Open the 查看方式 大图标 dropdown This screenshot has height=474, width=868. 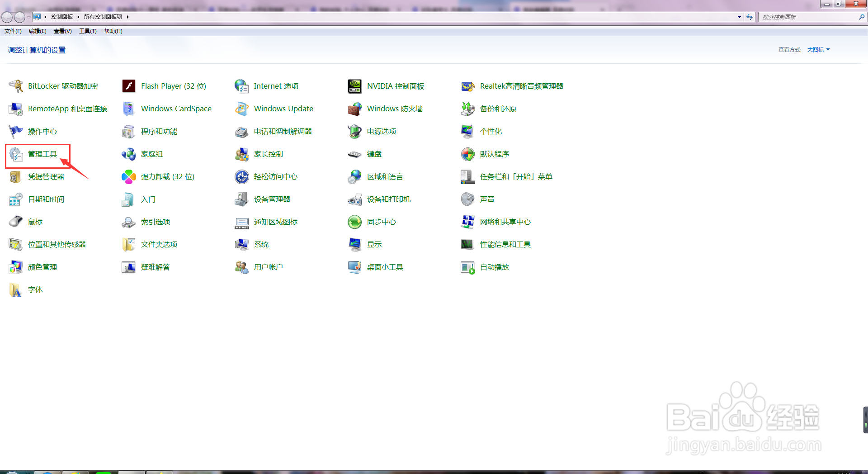click(x=818, y=50)
